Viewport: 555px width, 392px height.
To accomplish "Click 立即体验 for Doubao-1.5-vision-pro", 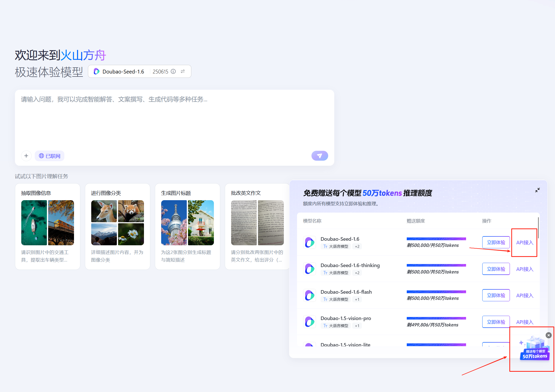I will 496,322.
